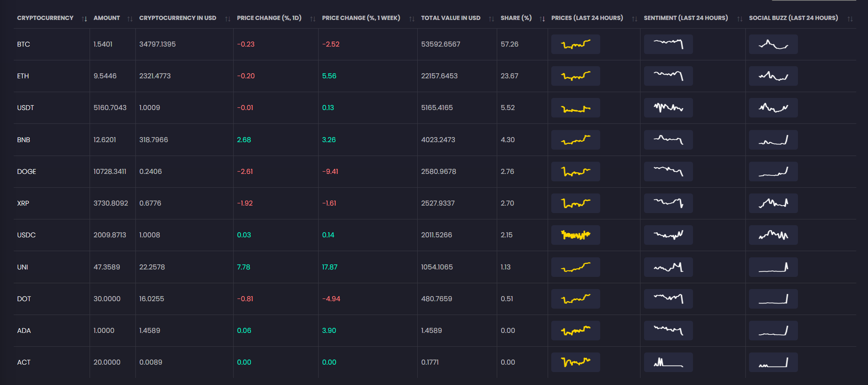Image resolution: width=868 pixels, height=385 pixels.
Task: Open ADA social buzz sparkline
Action: (773, 331)
